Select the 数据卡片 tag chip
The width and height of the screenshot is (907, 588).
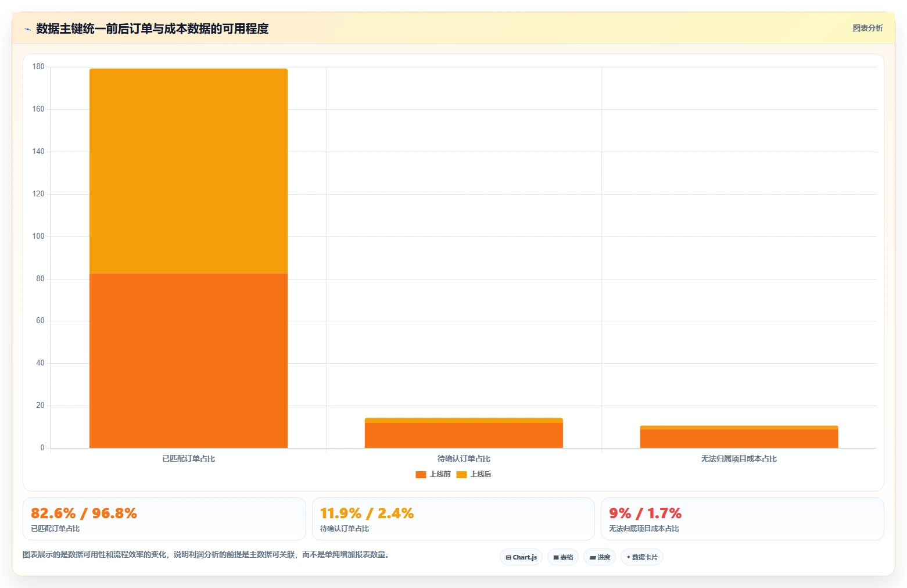click(642, 557)
